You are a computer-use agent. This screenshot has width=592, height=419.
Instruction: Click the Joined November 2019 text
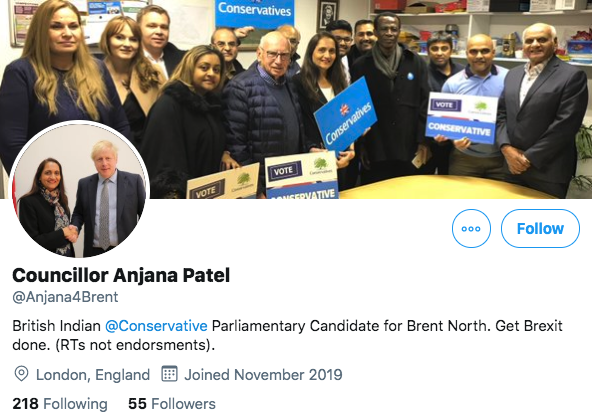tap(263, 375)
